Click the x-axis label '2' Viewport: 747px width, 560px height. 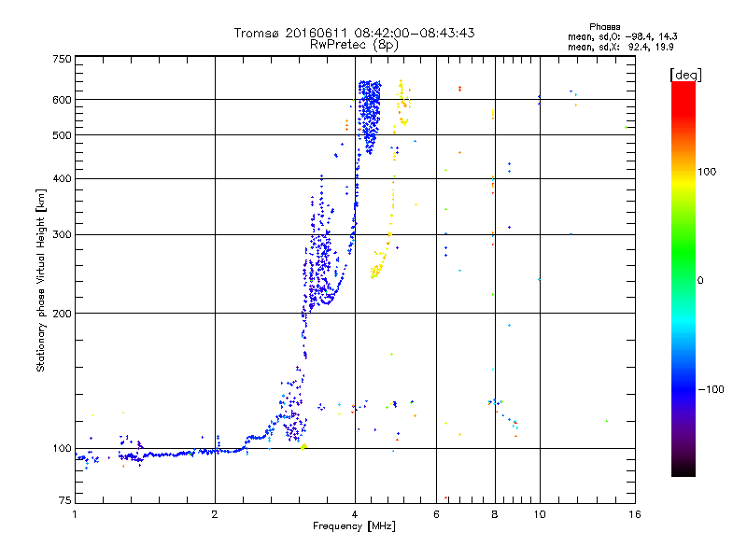click(x=215, y=514)
